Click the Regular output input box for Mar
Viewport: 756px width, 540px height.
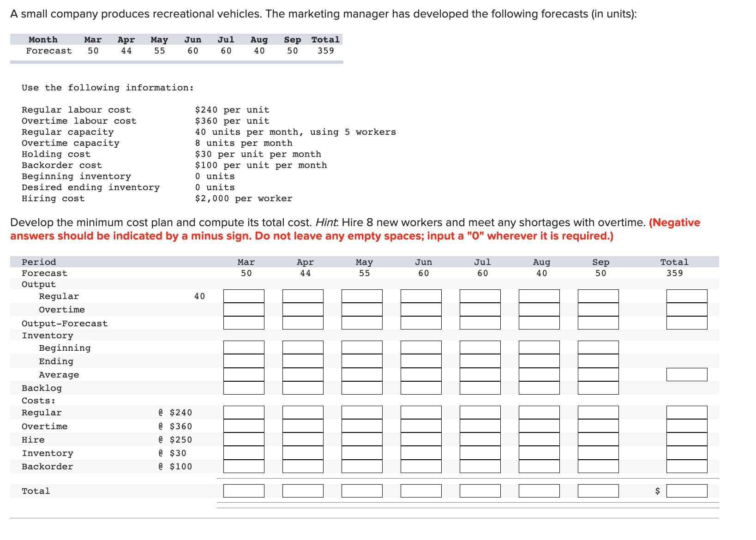coord(244,295)
